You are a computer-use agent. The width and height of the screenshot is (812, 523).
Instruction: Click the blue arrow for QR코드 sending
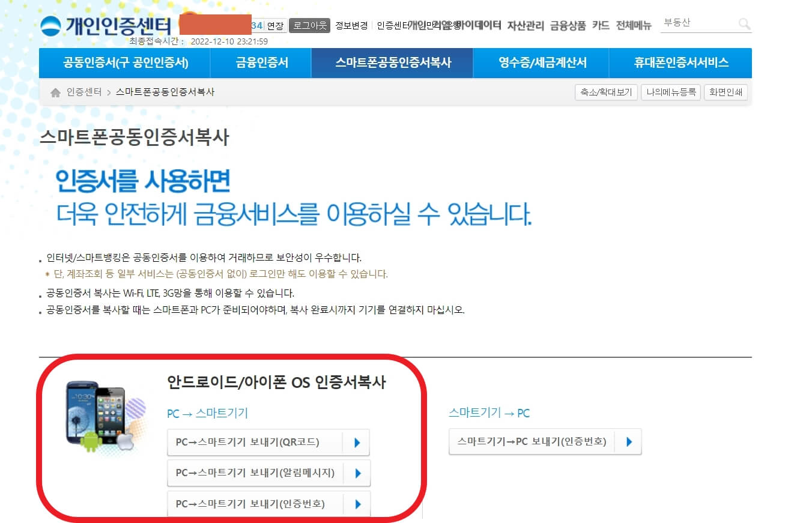(x=357, y=442)
